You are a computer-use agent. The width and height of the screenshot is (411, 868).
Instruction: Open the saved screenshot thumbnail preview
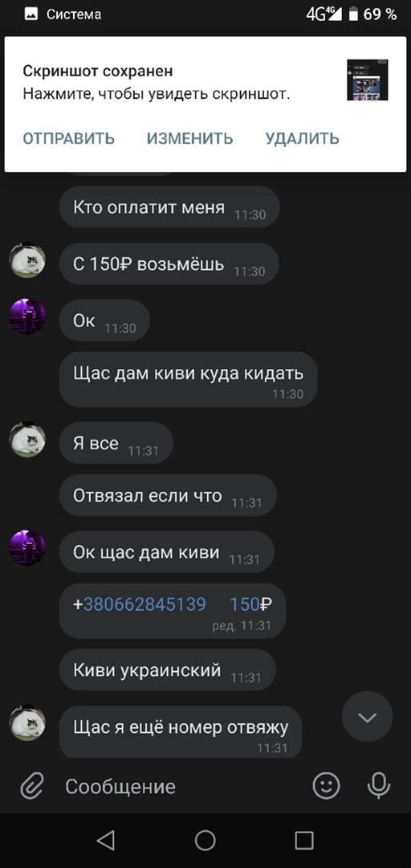(368, 80)
